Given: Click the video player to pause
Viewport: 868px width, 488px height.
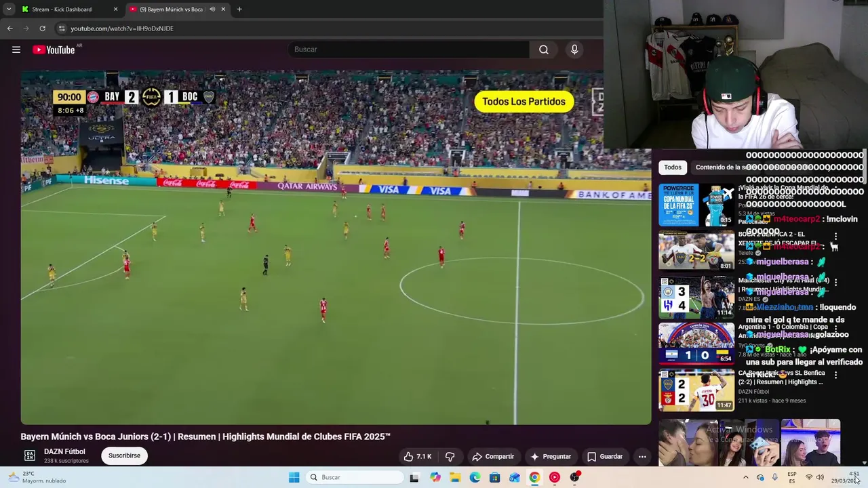Looking at the screenshot, I should tap(336, 247).
